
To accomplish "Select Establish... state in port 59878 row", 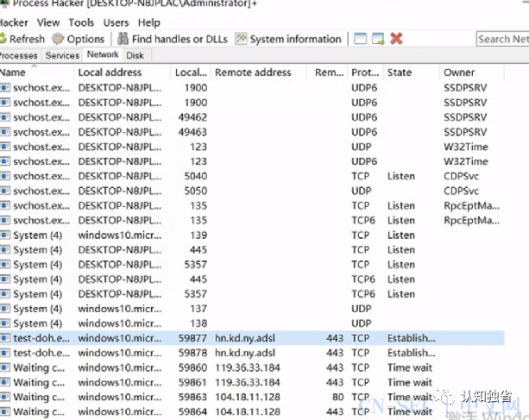I will [412, 353].
